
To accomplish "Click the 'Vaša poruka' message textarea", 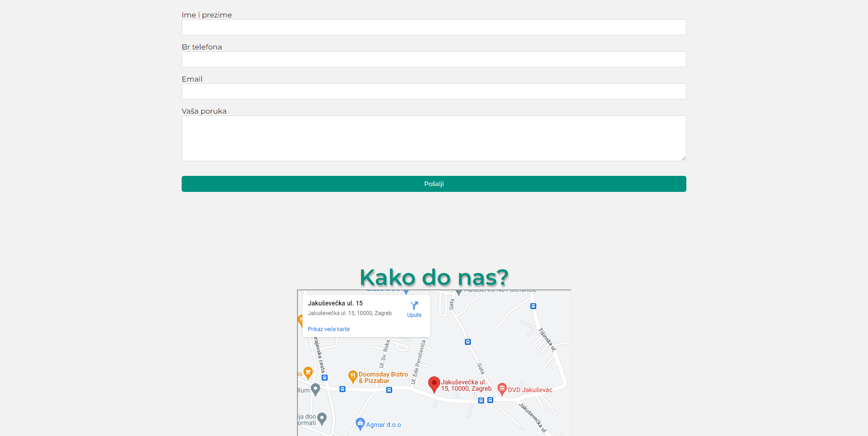I will tap(433, 138).
